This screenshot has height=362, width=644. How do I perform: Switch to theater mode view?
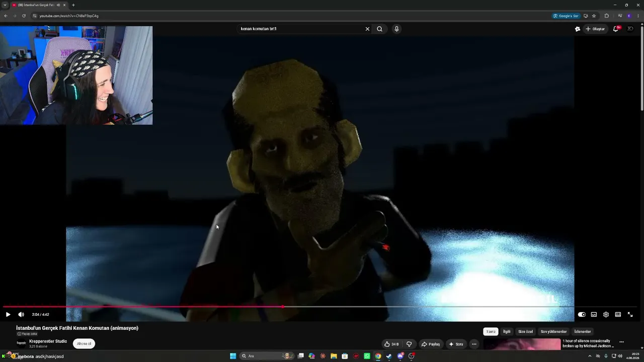click(618, 315)
